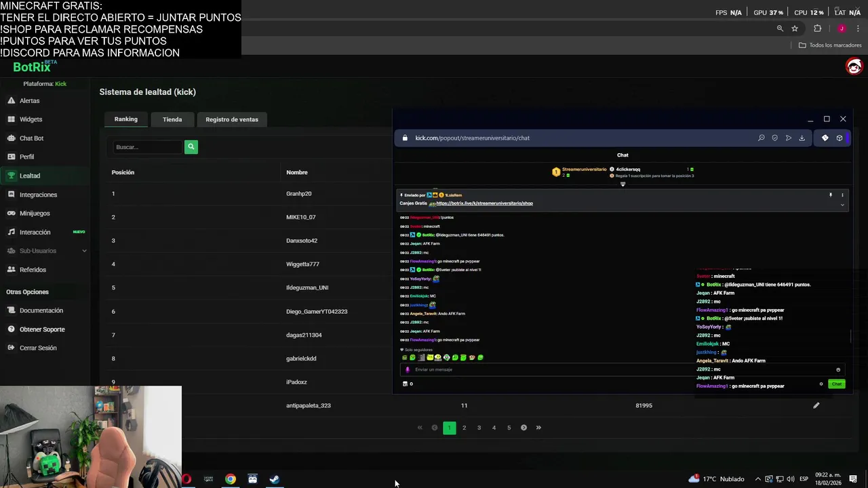Viewport: 868px width, 488px height.
Task: Collapse the pinned message chevron
Action: pos(842,205)
